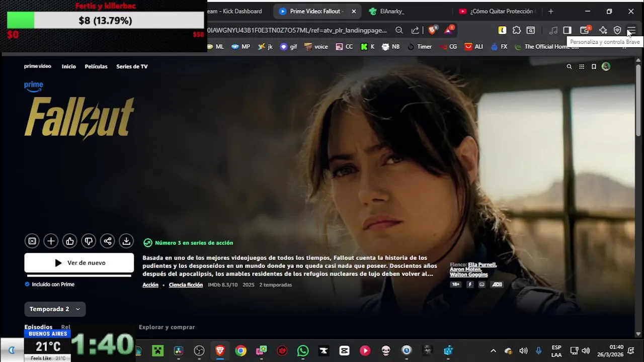Open Brave Wallet icon in toolbar
This screenshot has width=644, height=362.
(x=585, y=30)
